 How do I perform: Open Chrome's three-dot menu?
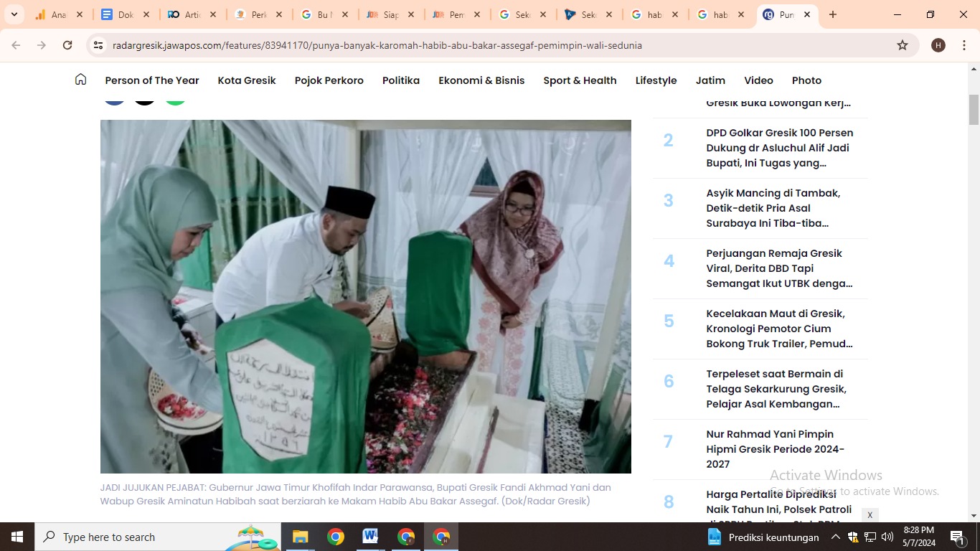pyautogui.click(x=964, y=44)
